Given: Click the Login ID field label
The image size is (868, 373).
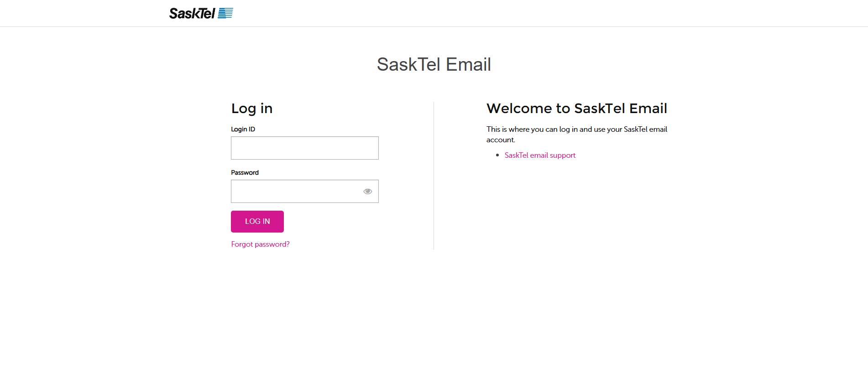Looking at the screenshot, I should [243, 130].
